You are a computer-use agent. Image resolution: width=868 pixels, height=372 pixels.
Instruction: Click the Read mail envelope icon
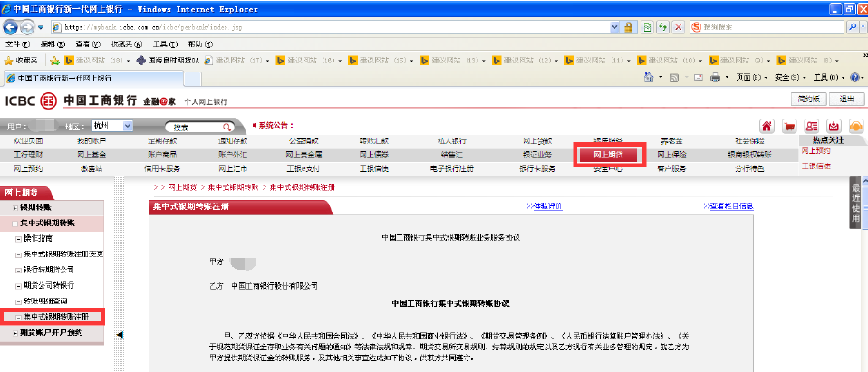(698, 78)
